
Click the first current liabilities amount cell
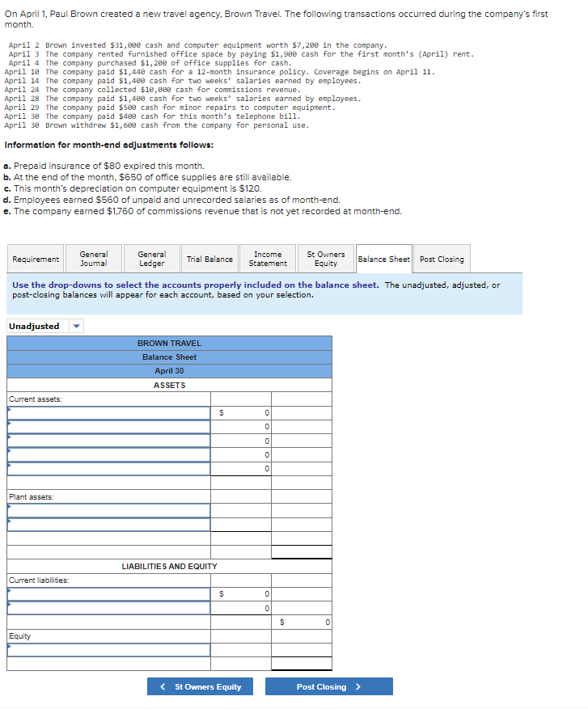pyautogui.click(x=241, y=594)
